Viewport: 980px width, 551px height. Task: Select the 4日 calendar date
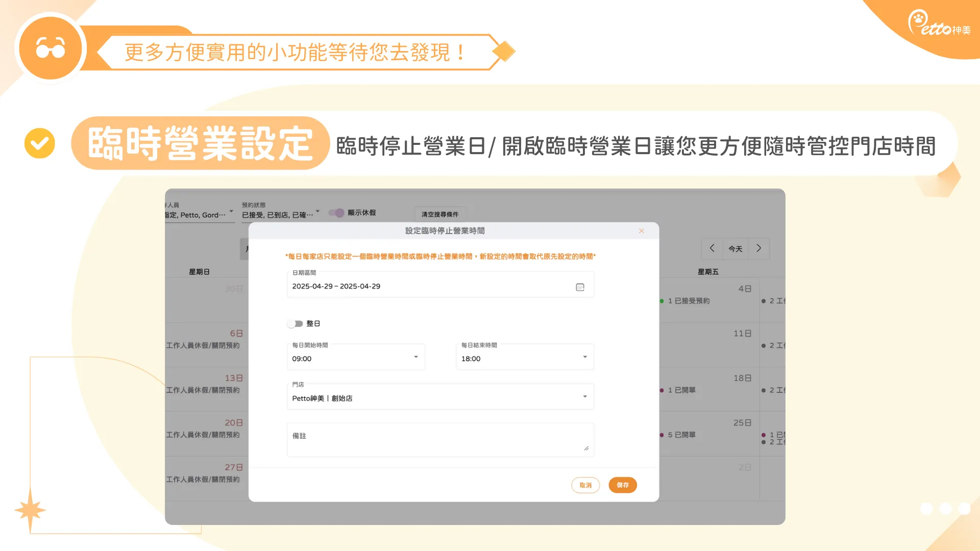(x=745, y=289)
